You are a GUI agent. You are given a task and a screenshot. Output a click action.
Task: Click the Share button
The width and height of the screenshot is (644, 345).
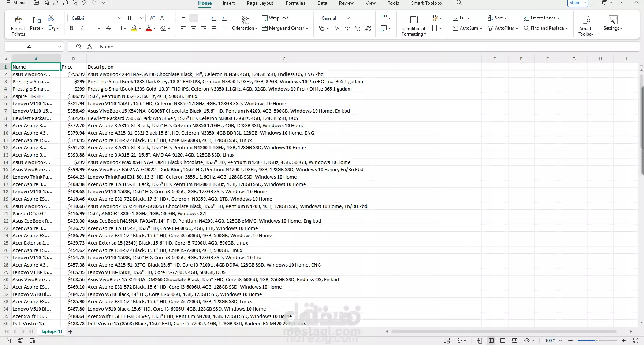(x=578, y=3)
